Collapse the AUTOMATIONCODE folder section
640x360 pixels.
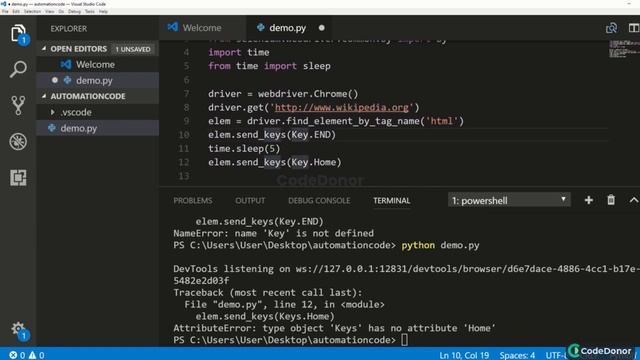click(44, 96)
